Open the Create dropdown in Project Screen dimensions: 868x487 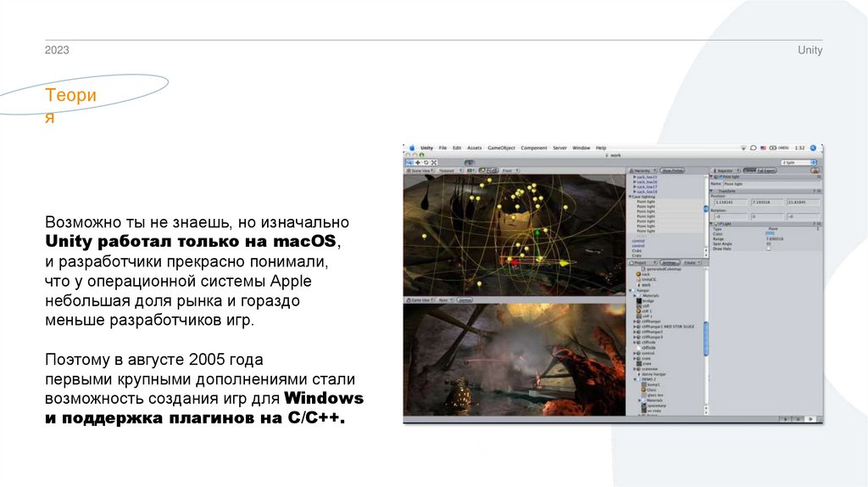click(692, 263)
